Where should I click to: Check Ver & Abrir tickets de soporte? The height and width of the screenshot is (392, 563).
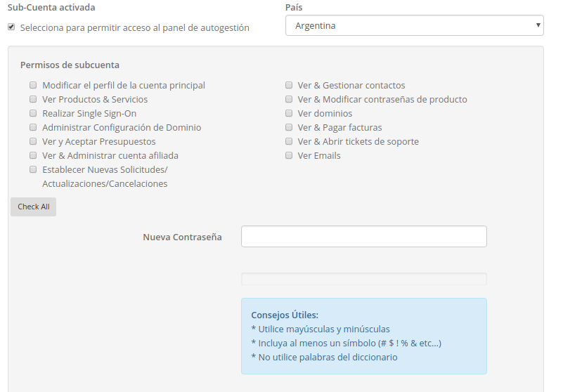pyautogui.click(x=289, y=141)
